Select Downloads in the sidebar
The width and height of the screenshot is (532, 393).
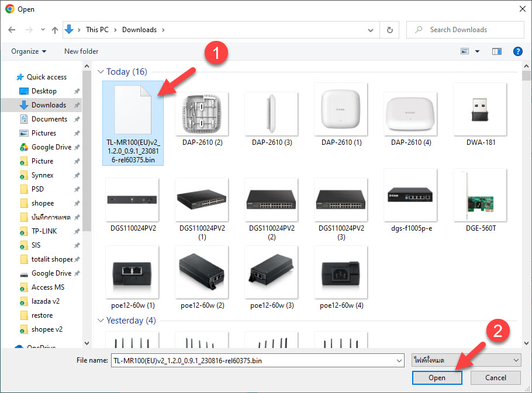click(49, 105)
